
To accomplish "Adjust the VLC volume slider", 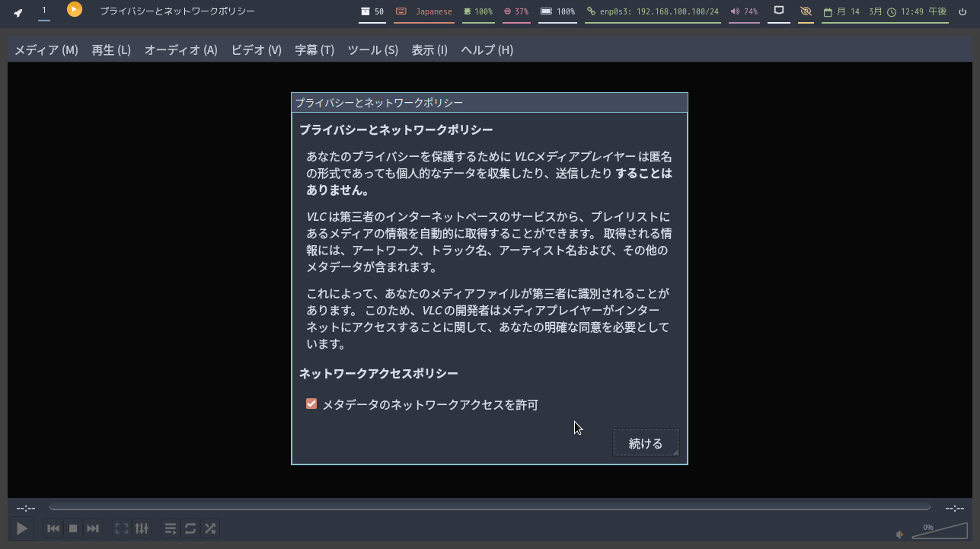I will [940, 531].
